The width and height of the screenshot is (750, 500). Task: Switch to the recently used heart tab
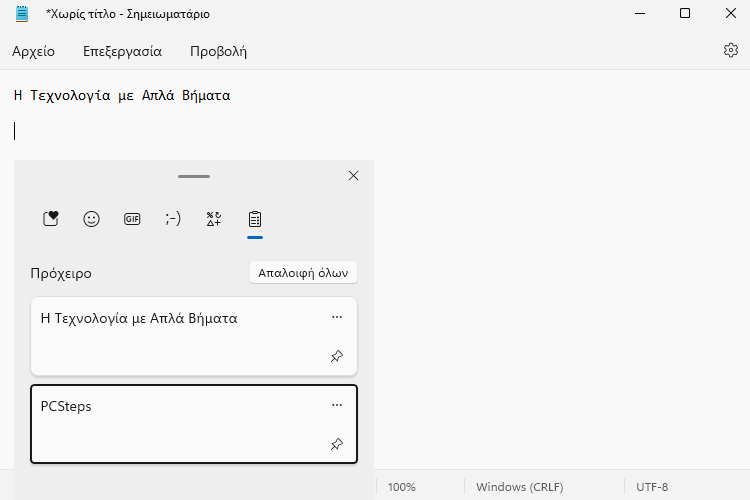coord(51,219)
